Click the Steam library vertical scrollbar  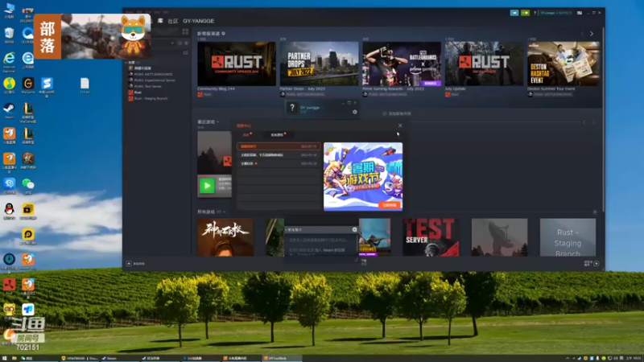pyautogui.click(x=603, y=119)
